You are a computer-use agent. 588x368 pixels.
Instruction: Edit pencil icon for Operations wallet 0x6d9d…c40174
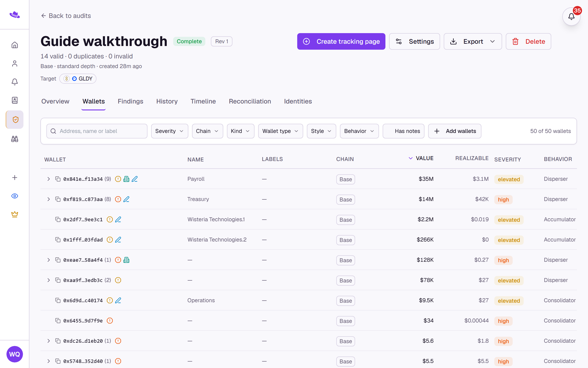118,300
